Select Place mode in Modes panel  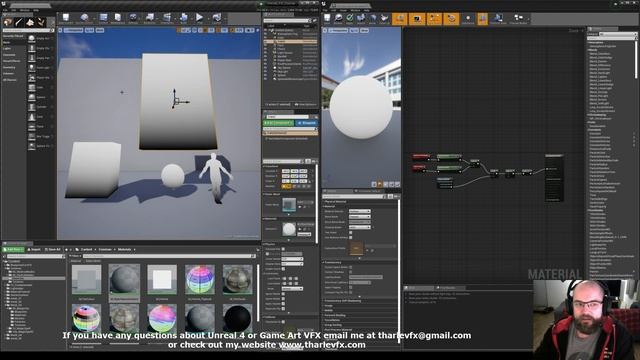click(8, 22)
